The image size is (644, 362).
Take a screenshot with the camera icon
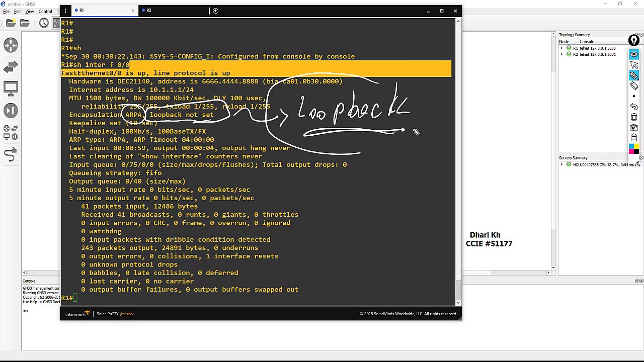634,127
